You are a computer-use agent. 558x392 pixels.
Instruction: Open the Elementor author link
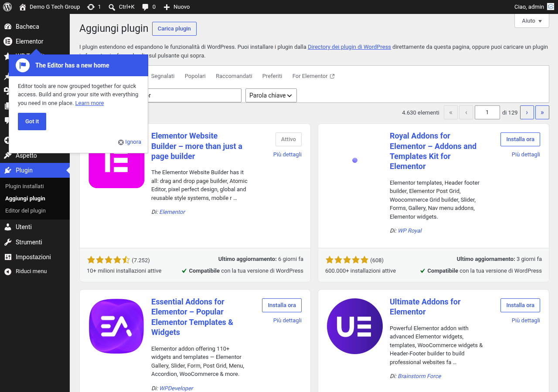coord(172,212)
